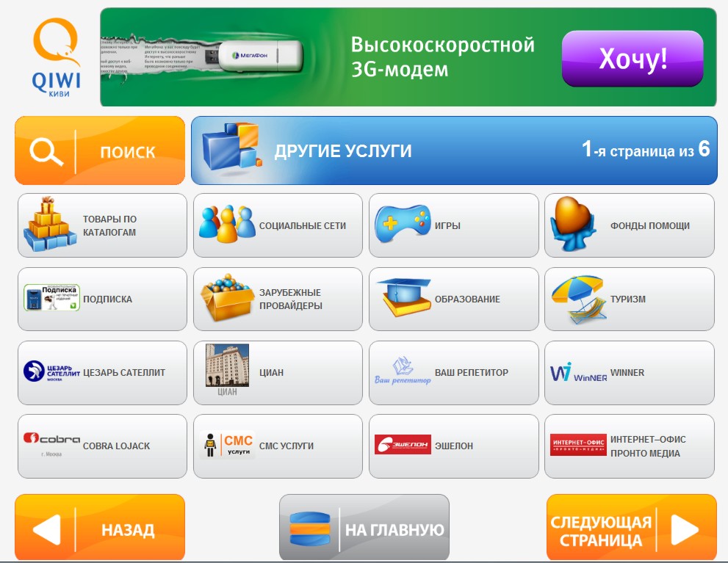Open the ЭШЕЛОН provider label
728x563 pixels.
click(453, 446)
